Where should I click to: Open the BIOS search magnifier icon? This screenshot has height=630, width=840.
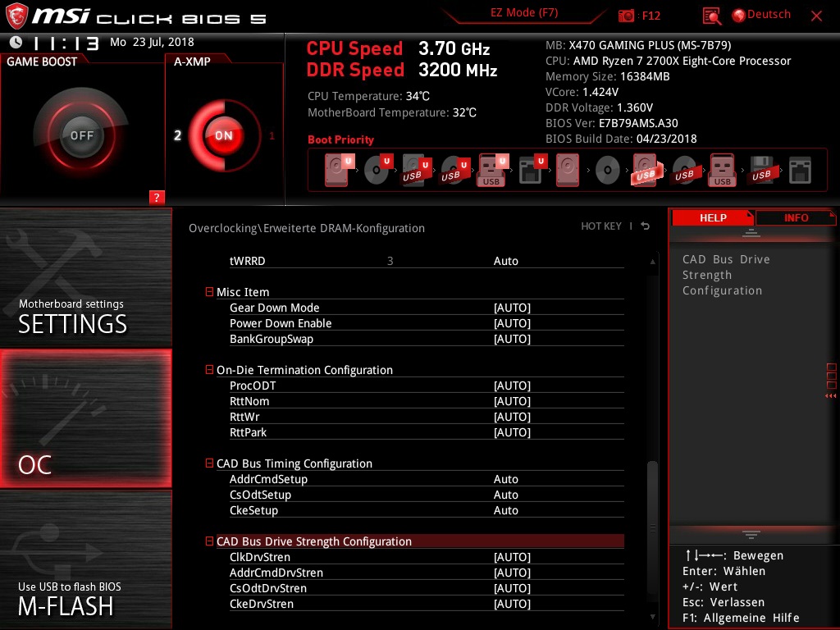pyautogui.click(x=711, y=16)
